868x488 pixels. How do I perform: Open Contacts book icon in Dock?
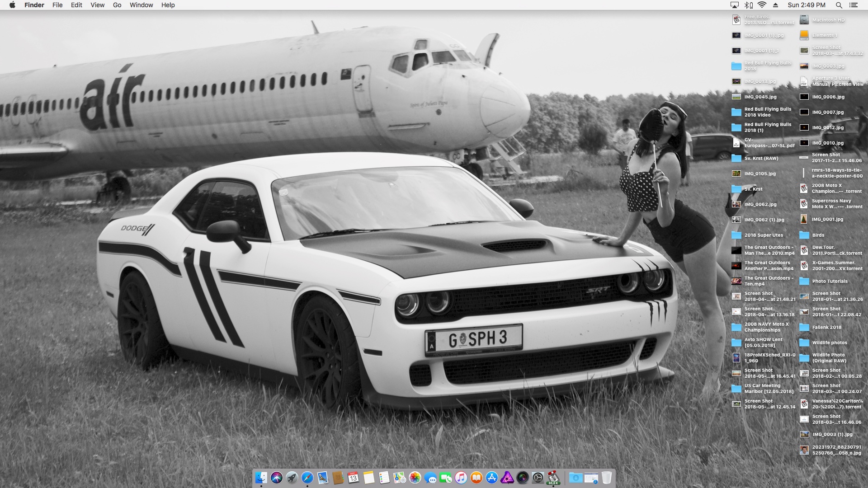click(338, 478)
